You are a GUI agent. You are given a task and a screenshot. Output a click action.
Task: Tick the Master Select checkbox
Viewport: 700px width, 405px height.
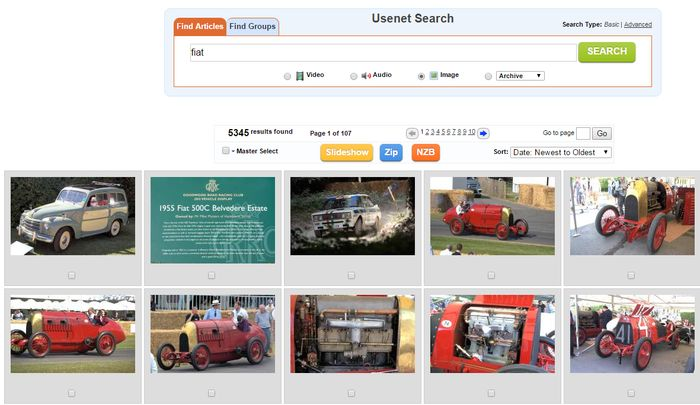click(x=226, y=151)
